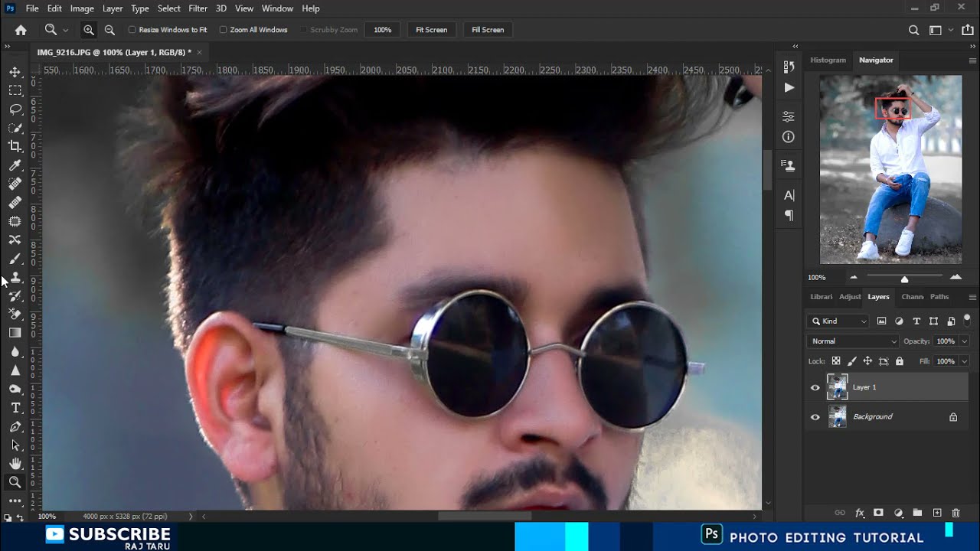The image size is (980, 551).
Task: Select the Content-Aware Move tool
Action: coord(15,240)
